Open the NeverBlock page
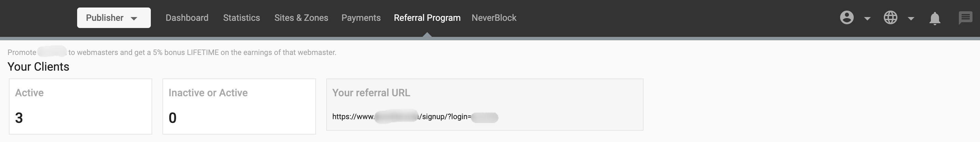Screen dimensions: 980x142 (494, 18)
